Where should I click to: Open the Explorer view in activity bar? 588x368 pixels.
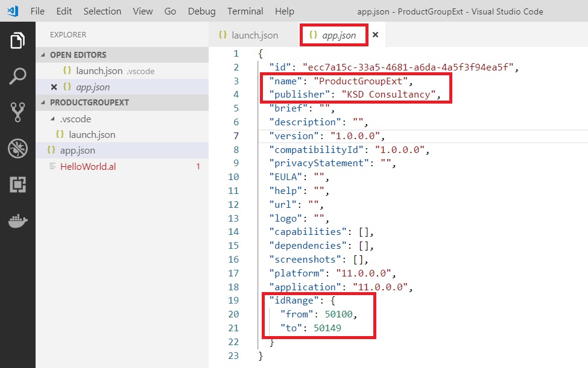coord(17,41)
